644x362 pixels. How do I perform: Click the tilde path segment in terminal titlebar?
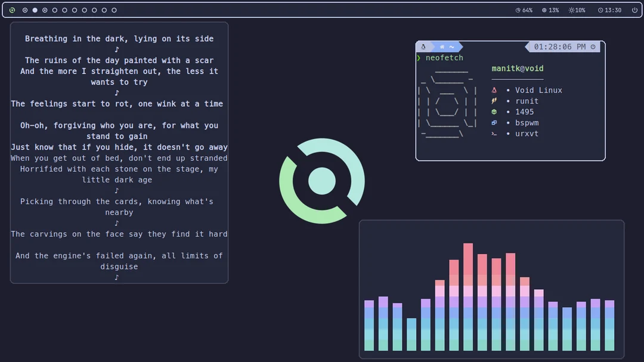[451, 47]
